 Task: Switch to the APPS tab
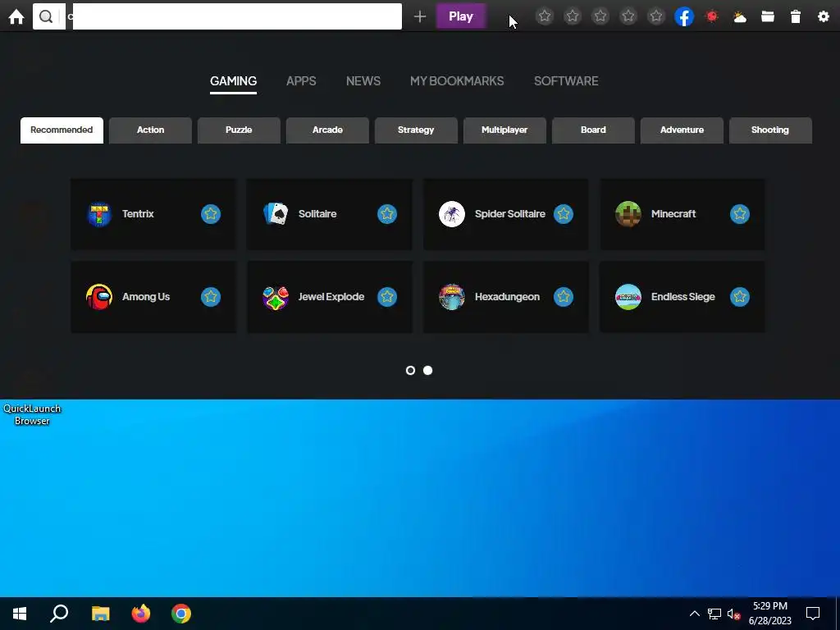(x=301, y=81)
